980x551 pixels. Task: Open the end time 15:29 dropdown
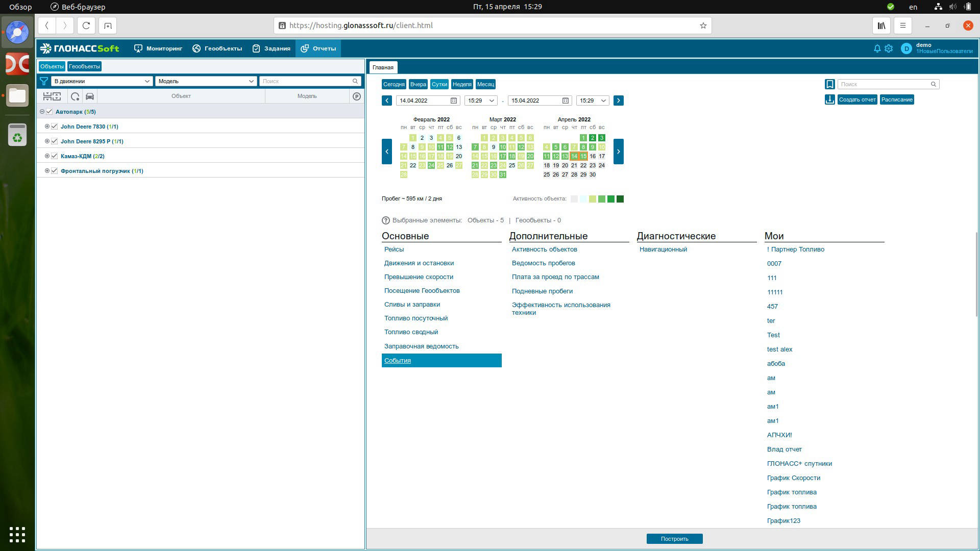pos(592,101)
